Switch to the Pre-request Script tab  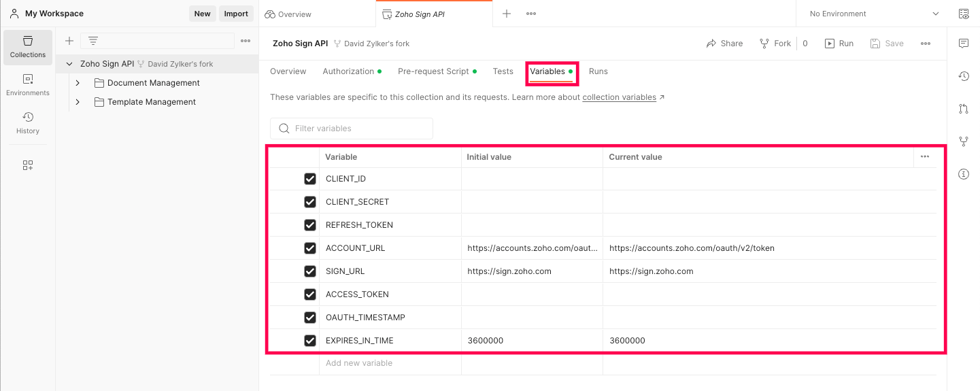pyautogui.click(x=433, y=71)
